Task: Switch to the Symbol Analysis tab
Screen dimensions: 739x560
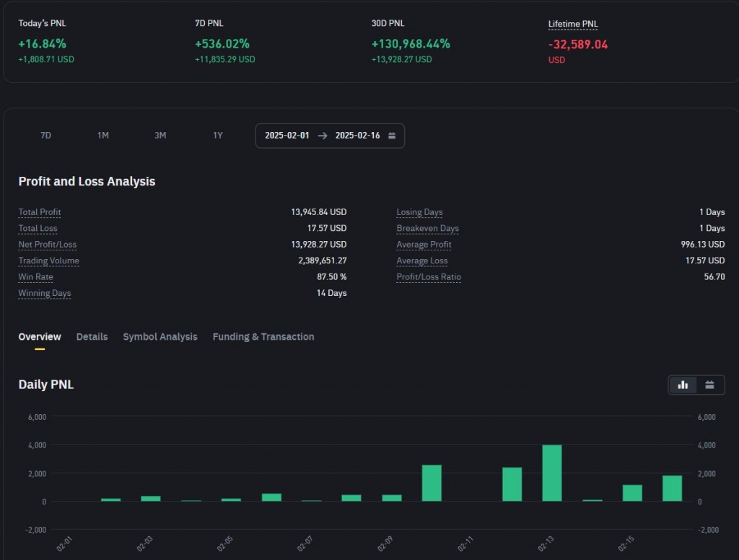Action: [x=159, y=337]
